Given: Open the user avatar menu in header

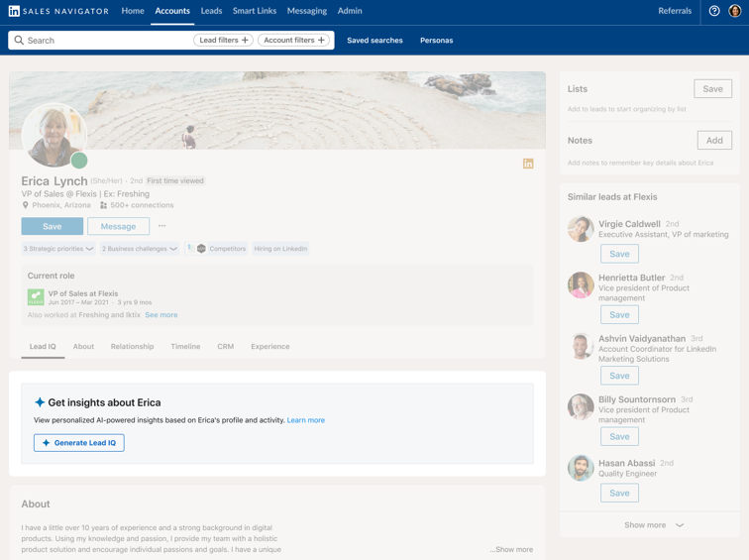Looking at the screenshot, I should point(735,11).
